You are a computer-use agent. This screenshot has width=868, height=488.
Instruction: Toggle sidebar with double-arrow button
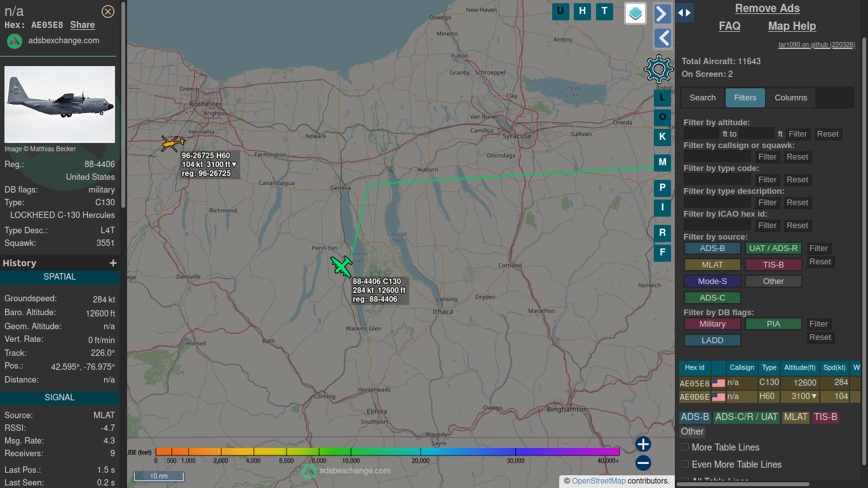[x=684, y=13]
